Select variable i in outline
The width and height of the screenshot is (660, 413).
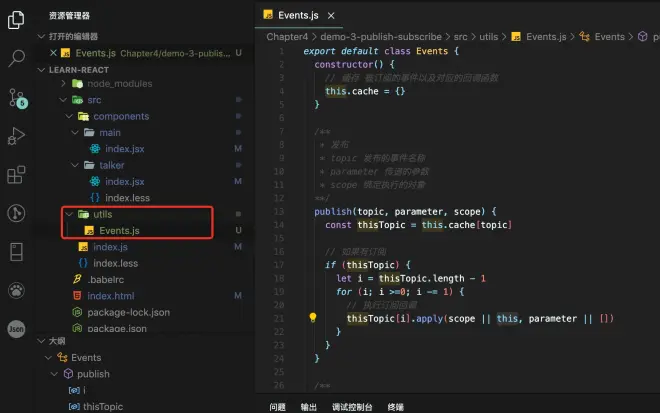(84, 390)
